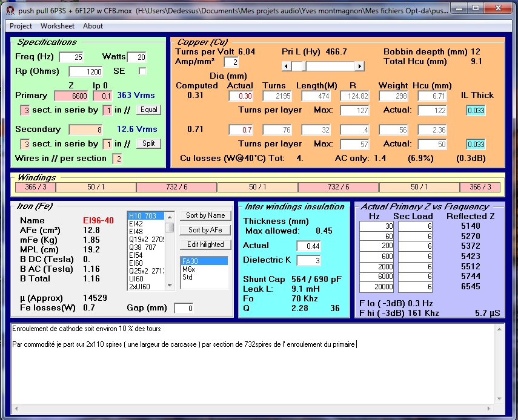Click the Primary Z input showing 6600
The height and width of the screenshot is (420, 518).
coord(71,96)
